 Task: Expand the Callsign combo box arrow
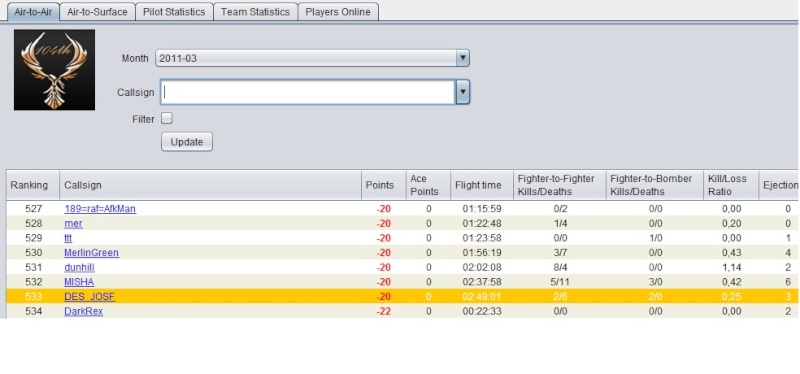462,92
